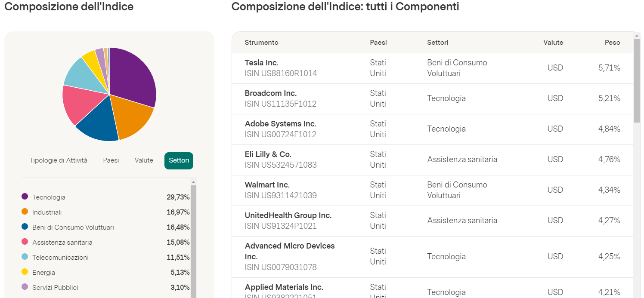Open the Tesla Inc. row
The width and height of the screenshot is (644, 298).
pos(262,63)
